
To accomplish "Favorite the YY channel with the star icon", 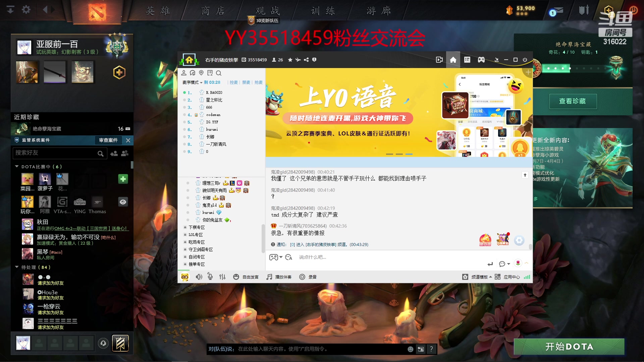I will (290, 60).
